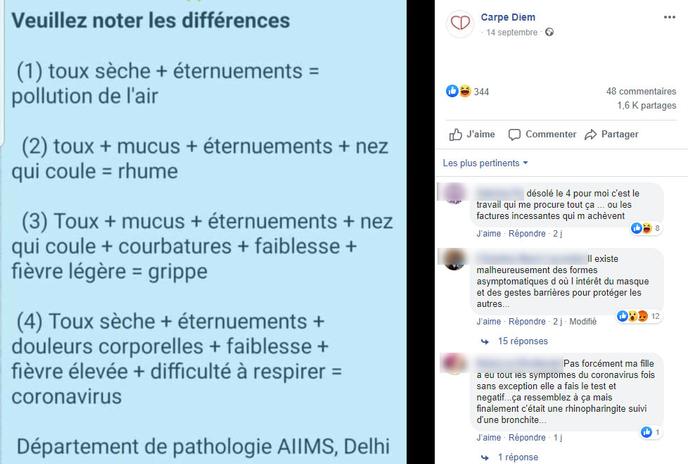Click Répondre under the first comment
This screenshot has height=464, width=688.
point(527,234)
